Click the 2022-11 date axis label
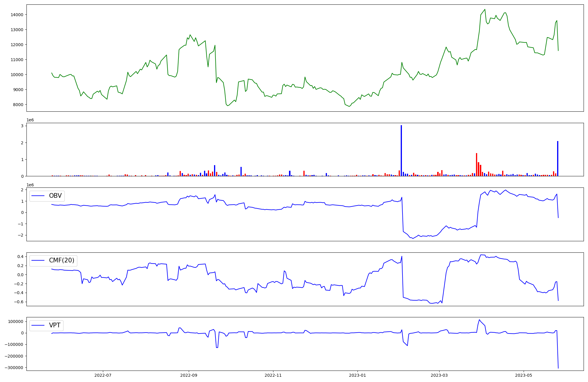 [273, 375]
